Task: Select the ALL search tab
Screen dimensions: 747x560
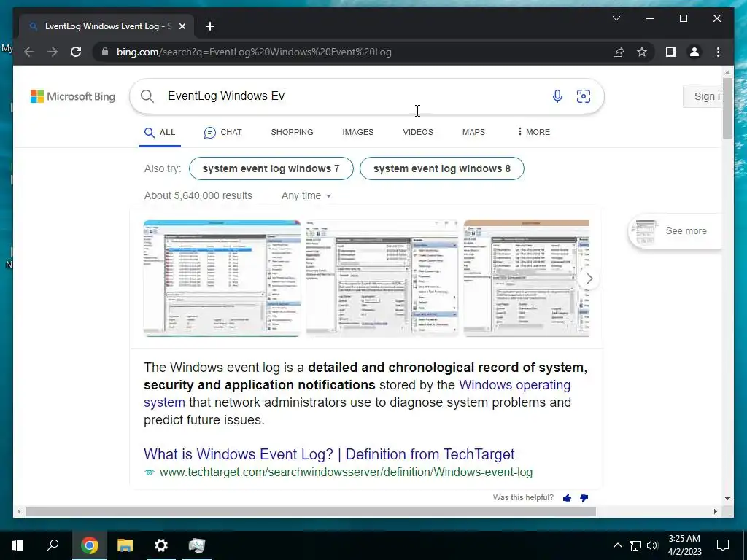Action: tap(160, 133)
